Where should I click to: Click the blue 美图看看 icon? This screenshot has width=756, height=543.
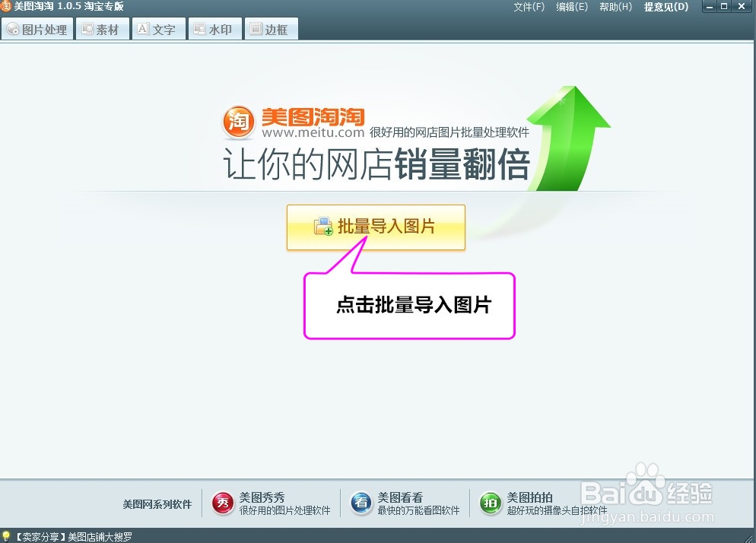(361, 503)
